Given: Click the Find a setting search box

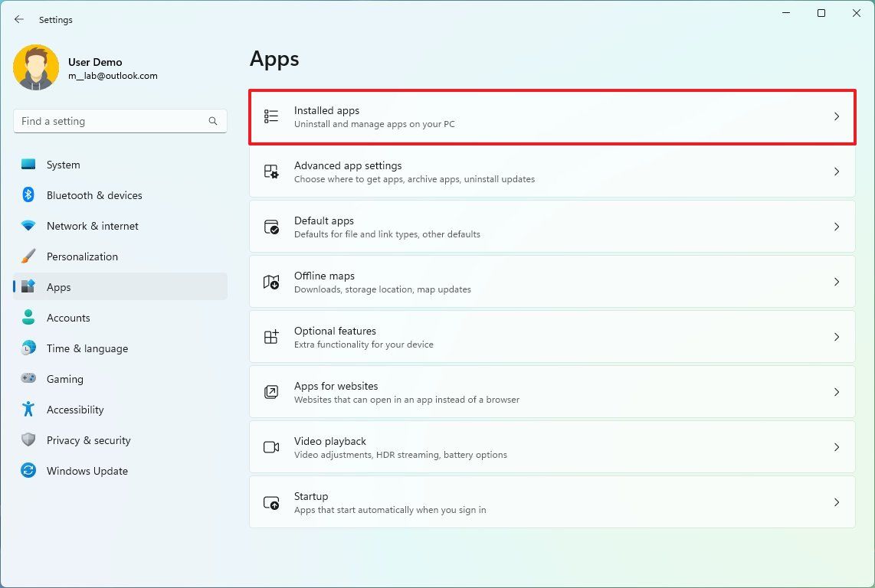Looking at the screenshot, I should 120,121.
